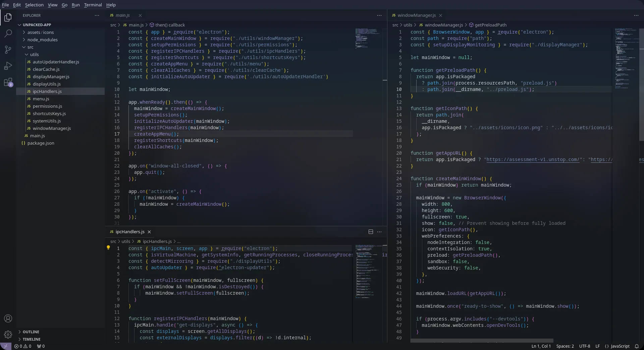
Task: Open the Manage settings gear icon
Action: 8,335
